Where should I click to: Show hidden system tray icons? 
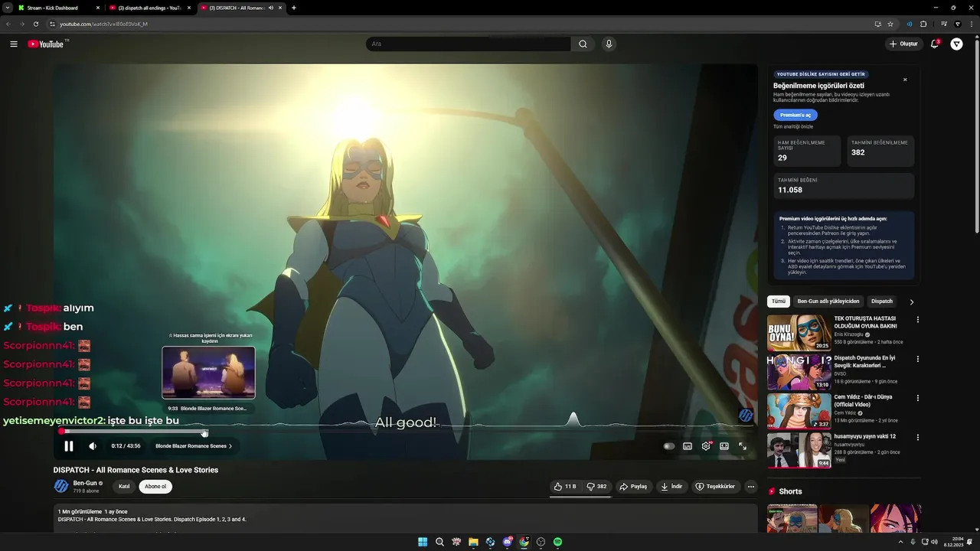click(x=900, y=542)
